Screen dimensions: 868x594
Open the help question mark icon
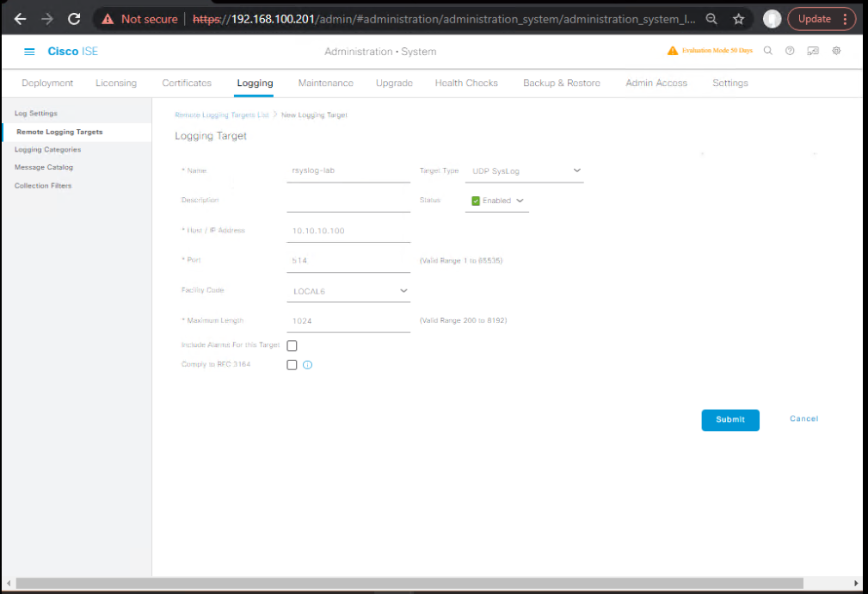pos(790,51)
